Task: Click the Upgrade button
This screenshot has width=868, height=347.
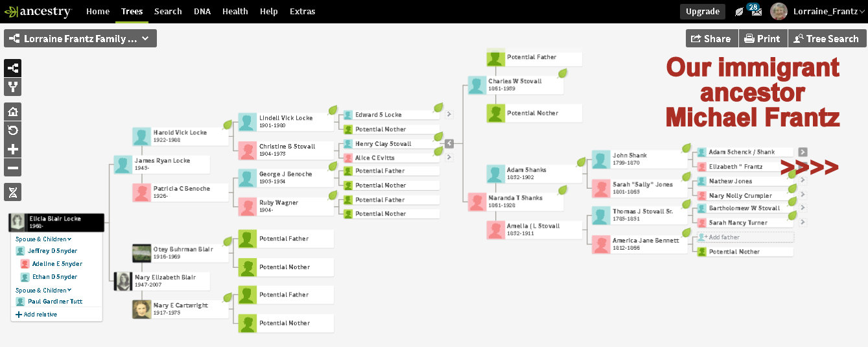Action: (x=703, y=12)
